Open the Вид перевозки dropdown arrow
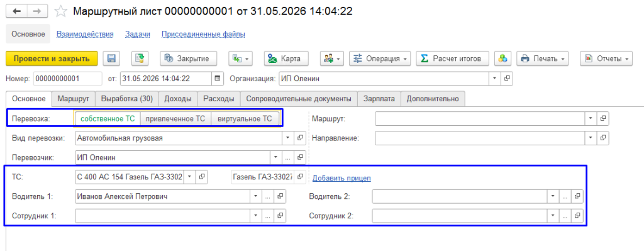644x251 pixels. 288,138
